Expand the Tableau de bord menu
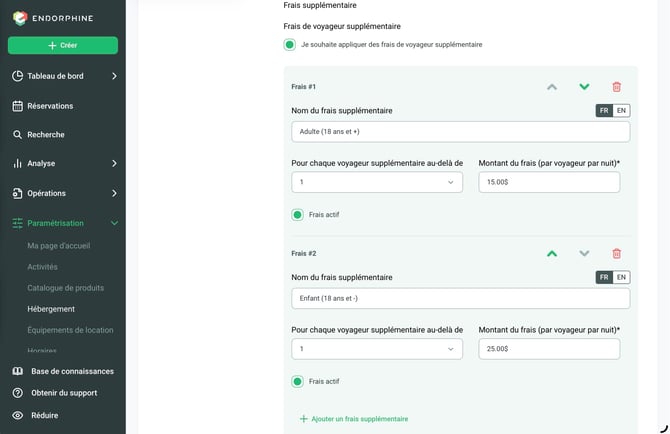 pos(114,76)
